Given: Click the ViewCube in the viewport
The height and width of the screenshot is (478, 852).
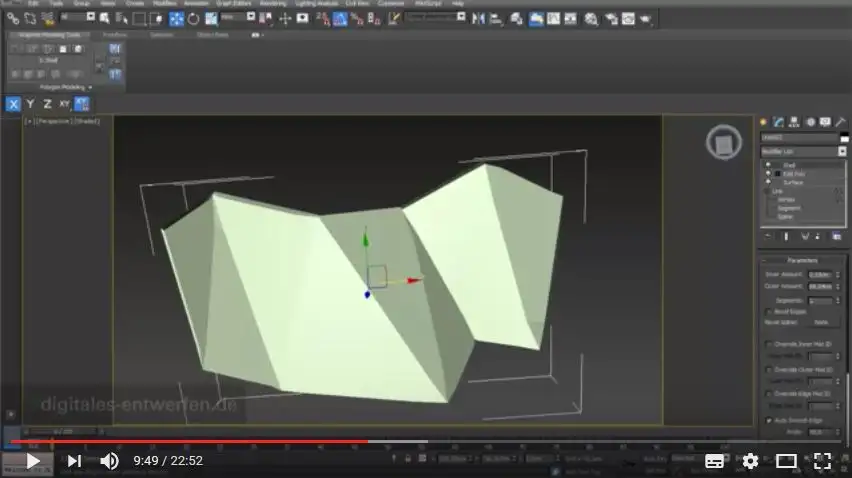Looking at the screenshot, I should (x=723, y=143).
